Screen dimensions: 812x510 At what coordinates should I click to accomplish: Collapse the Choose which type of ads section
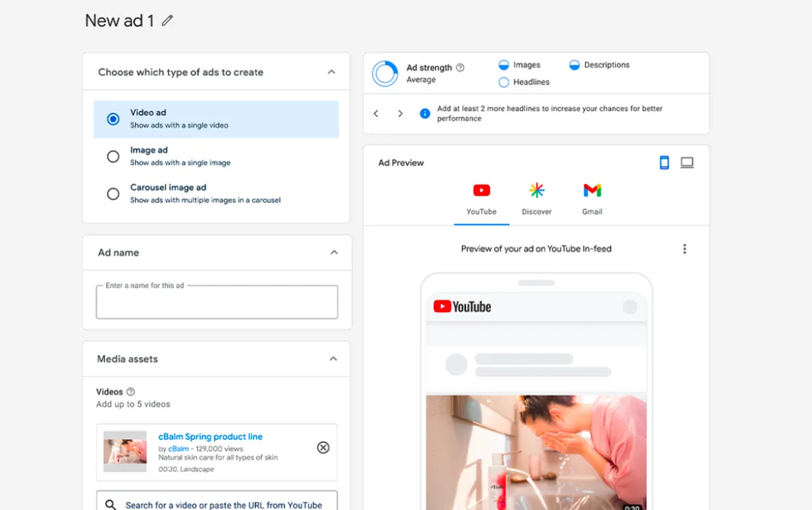(332, 72)
